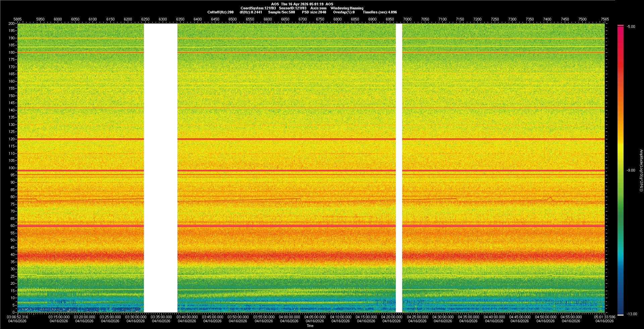This screenshot has height=329, width=644.
Task: Select the Sample/Sec:500 header text
Action: click(x=281, y=12)
